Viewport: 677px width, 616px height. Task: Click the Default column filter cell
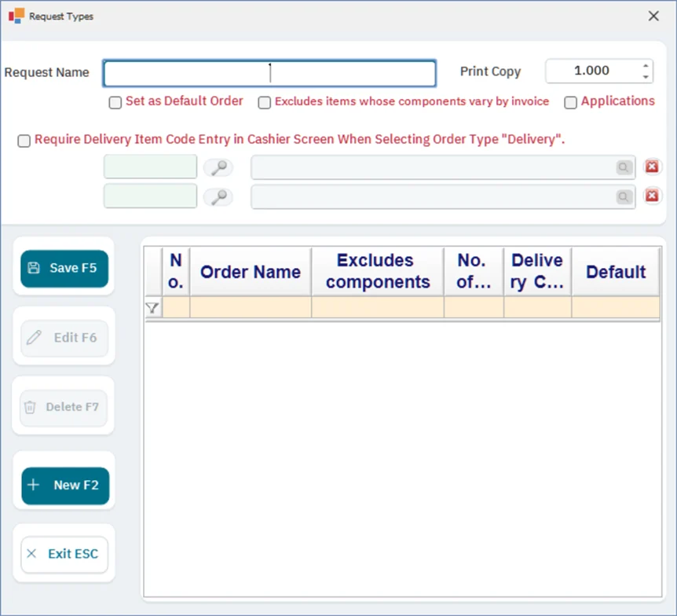pyautogui.click(x=616, y=307)
